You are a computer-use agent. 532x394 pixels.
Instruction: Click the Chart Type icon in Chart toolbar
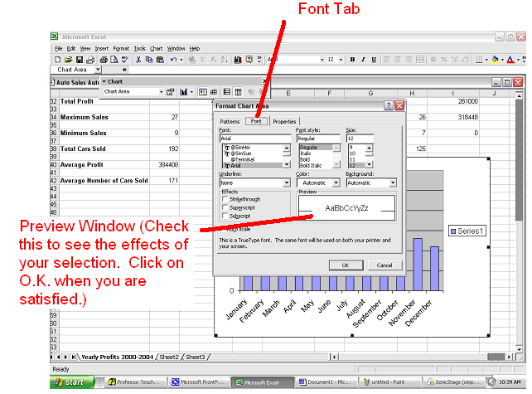point(183,92)
